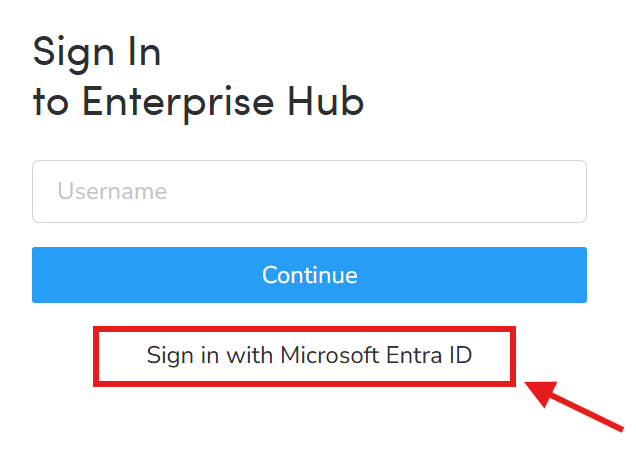Submit the form using Continue
The image size is (636, 454).
point(309,275)
